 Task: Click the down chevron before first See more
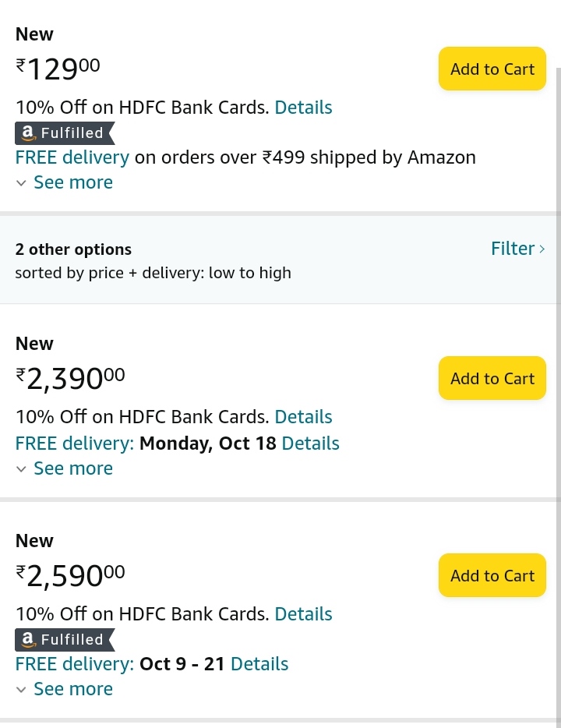click(21, 183)
